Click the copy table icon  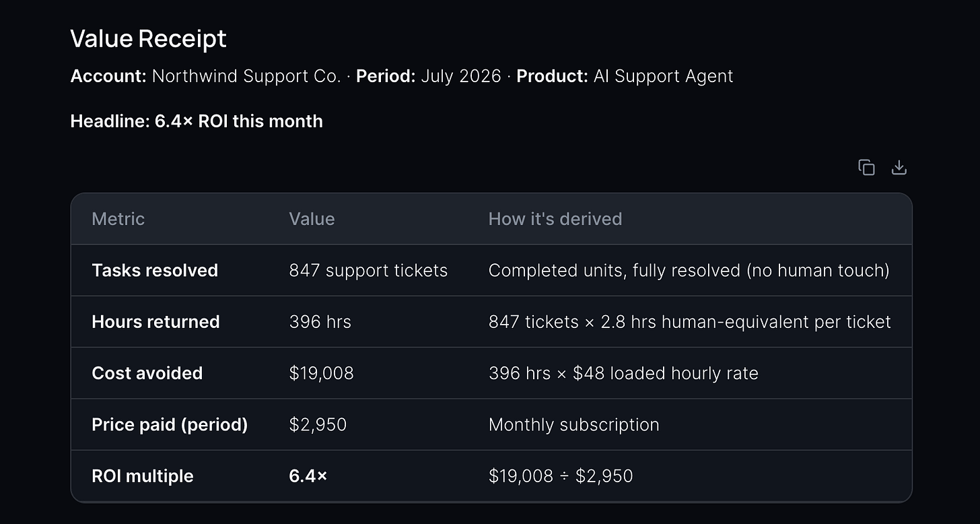click(x=866, y=167)
